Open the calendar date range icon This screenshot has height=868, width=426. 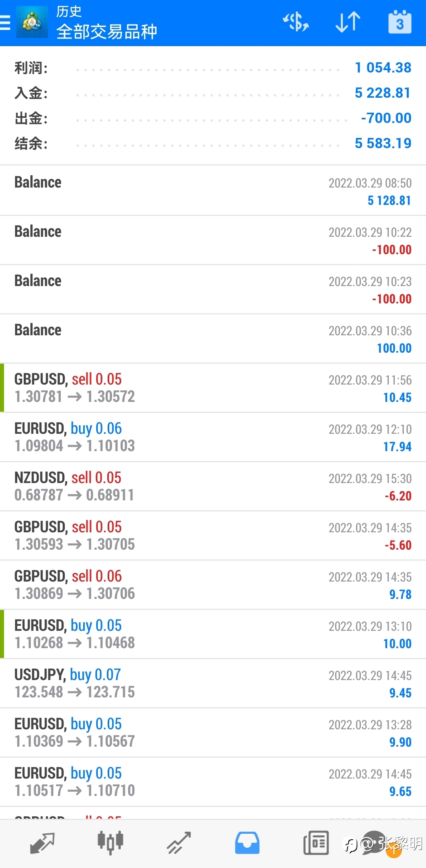(400, 22)
